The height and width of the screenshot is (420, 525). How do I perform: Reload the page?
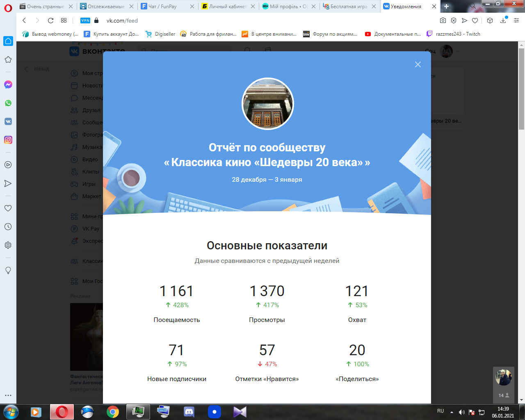50,21
